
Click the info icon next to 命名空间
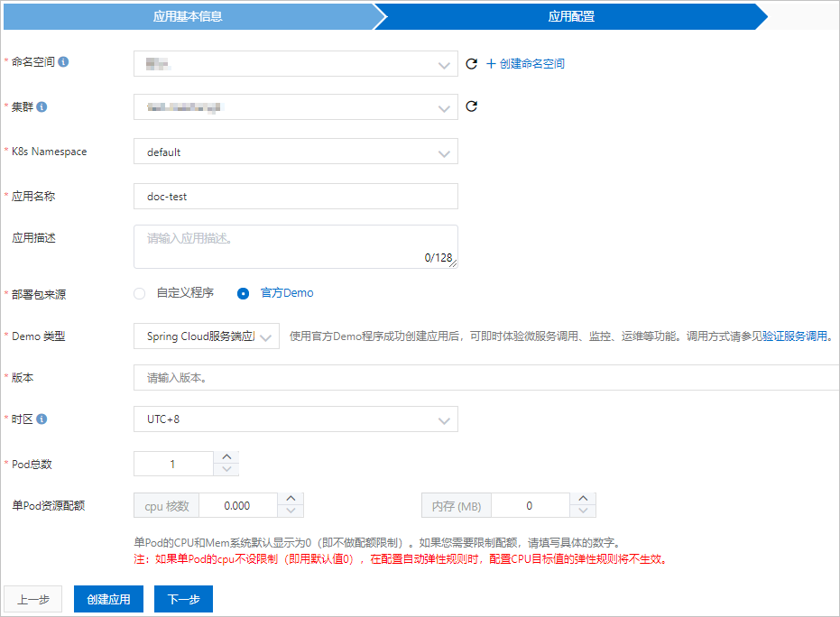(63, 62)
